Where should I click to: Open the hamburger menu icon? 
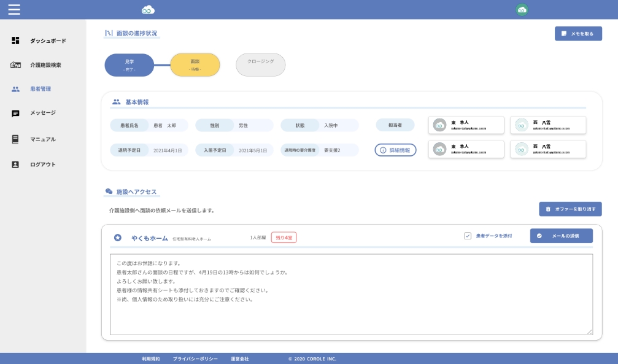pos(14,9)
